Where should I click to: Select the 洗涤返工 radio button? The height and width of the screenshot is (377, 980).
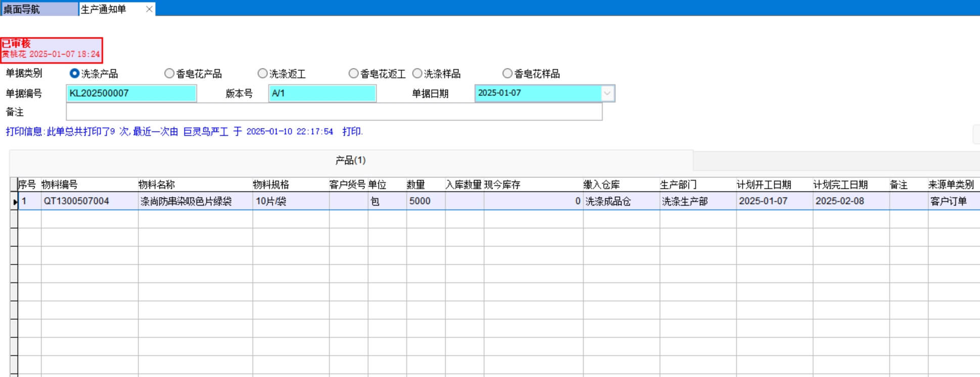coord(262,74)
